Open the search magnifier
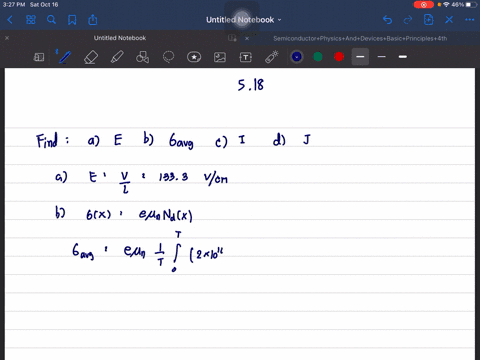 pyautogui.click(x=51, y=20)
